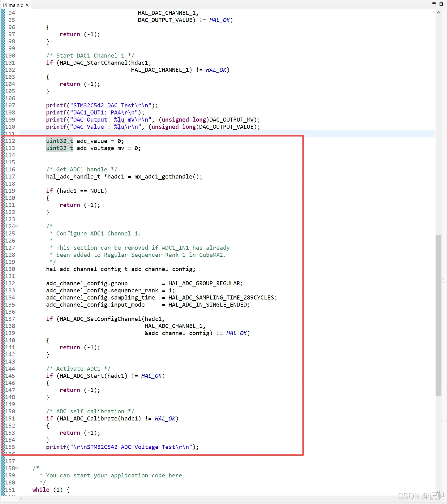Click the "Get ADC1 handle" comment
447x504 pixels.
click(82, 170)
